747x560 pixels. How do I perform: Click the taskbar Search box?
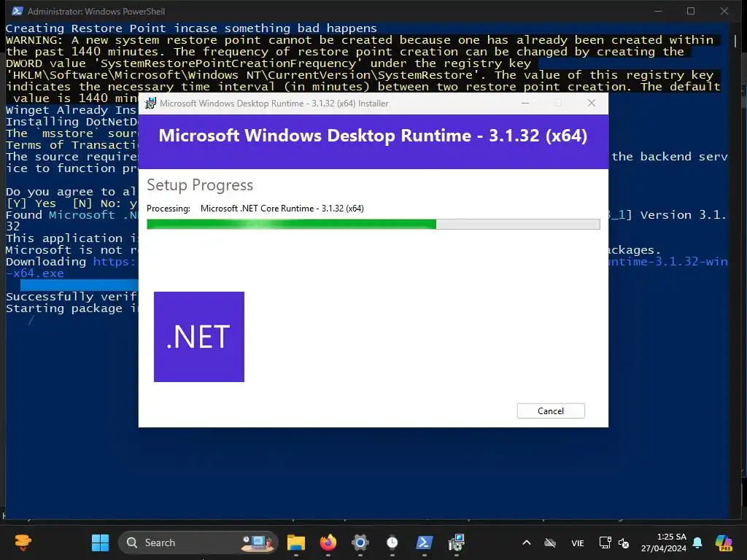pyautogui.click(x=198, y=542)
